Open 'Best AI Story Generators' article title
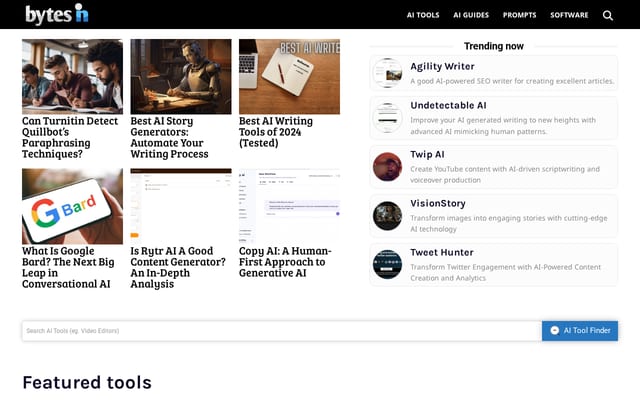Screen dimensions: 640x400 [169, 138]
